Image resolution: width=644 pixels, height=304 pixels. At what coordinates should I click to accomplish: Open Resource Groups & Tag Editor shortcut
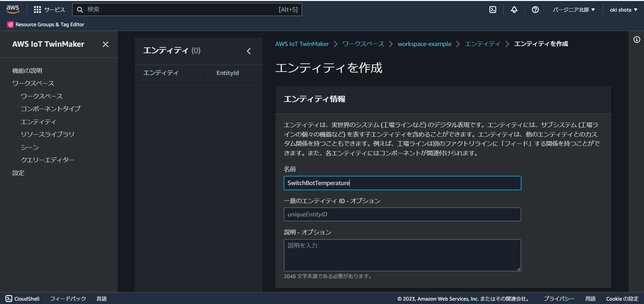point(46,25)
